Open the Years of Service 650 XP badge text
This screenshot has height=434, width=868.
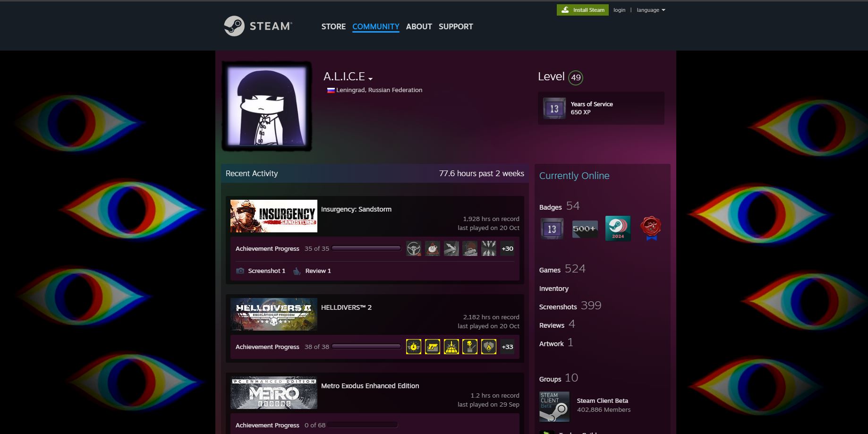(x=591, y=108)
